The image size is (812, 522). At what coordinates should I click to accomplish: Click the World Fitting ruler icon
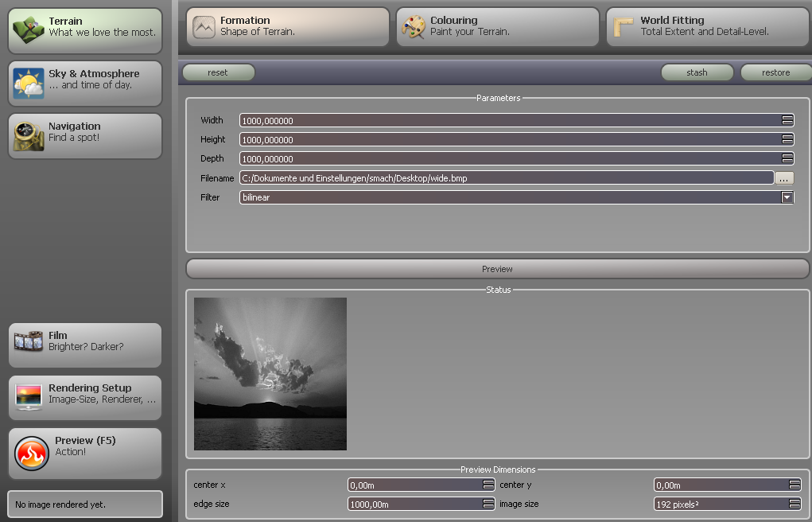pyautogui.click(x=624, y=27)
